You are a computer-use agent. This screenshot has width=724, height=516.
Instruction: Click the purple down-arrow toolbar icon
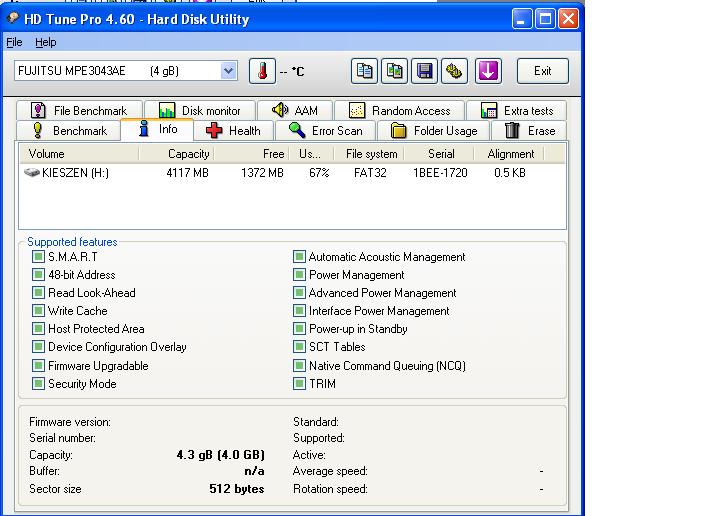tap(488, 71)
